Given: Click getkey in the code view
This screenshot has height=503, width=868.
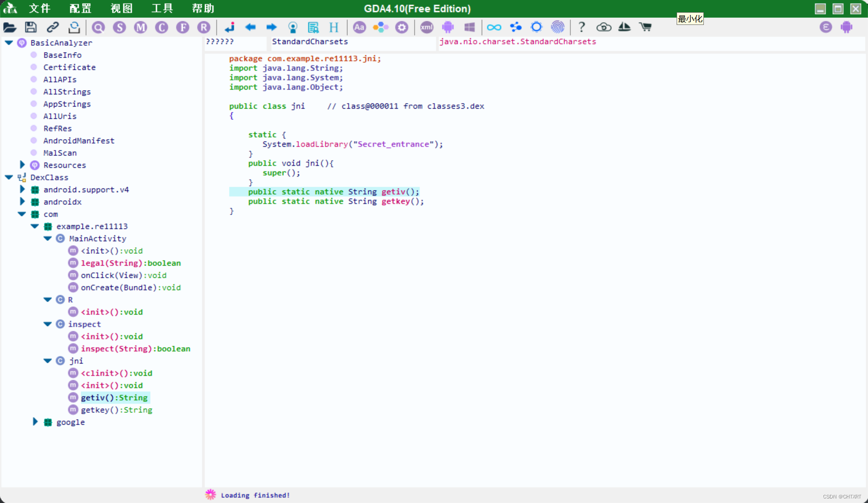Looking at the screenshot, I should pos(395,201).
